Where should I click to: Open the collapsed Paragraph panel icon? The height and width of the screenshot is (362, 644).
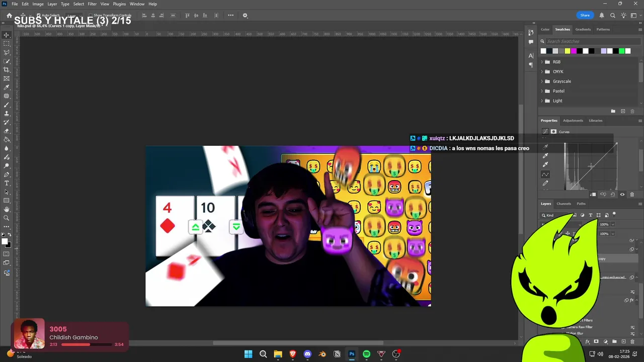coord(531,65)
